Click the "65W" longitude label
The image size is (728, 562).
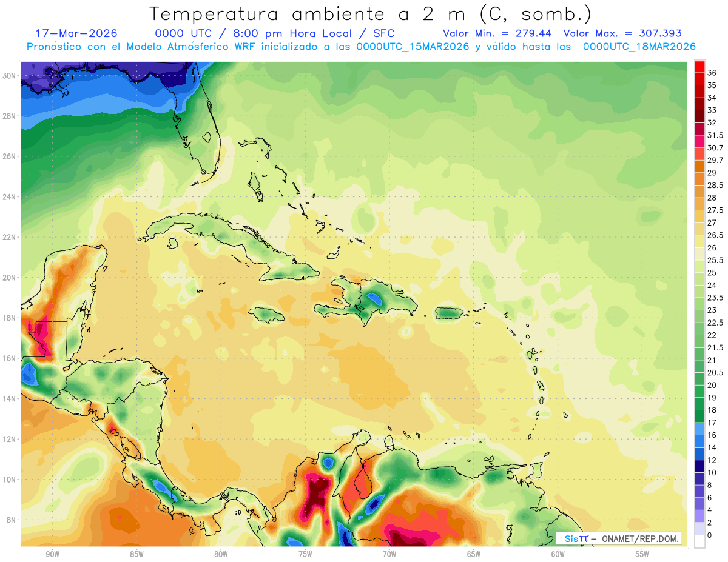(x=474, y=554)
